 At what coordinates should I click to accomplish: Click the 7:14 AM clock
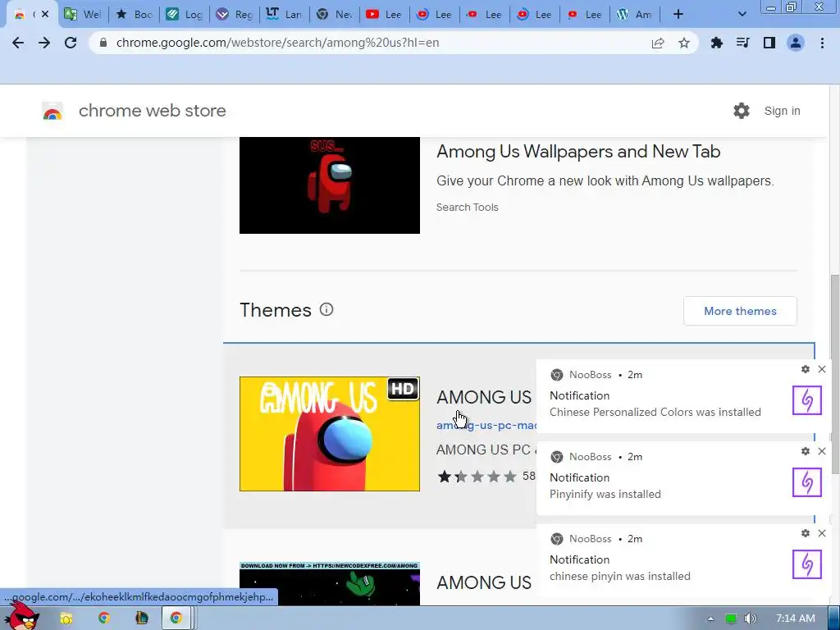[796, 619]
